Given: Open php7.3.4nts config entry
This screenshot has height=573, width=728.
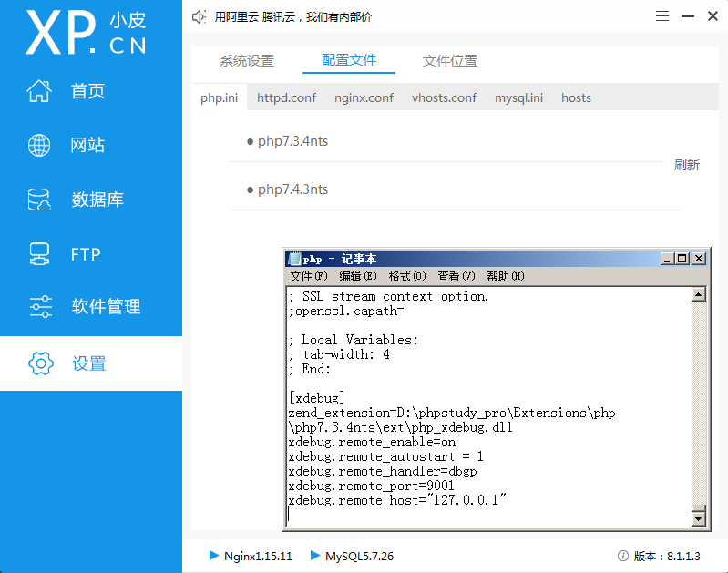Looking at the screenshot, I should (x=292, y=141).
